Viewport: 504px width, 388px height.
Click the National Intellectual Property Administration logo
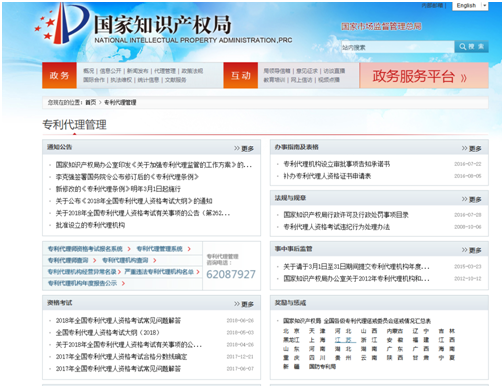[x=62, y=24]
